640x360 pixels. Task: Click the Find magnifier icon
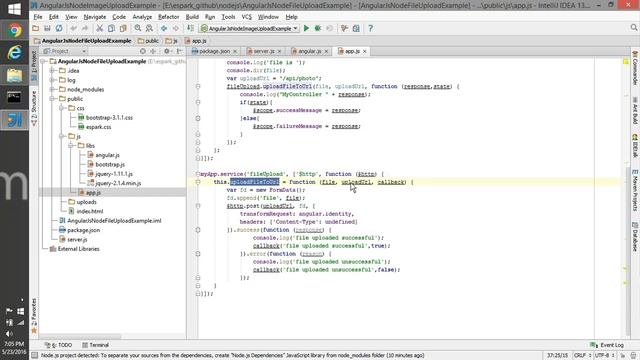click(x=138, y=28)
